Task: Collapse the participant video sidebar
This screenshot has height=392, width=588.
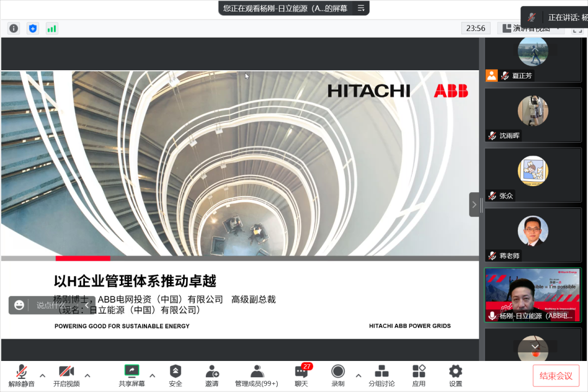Action: (474, 205)
